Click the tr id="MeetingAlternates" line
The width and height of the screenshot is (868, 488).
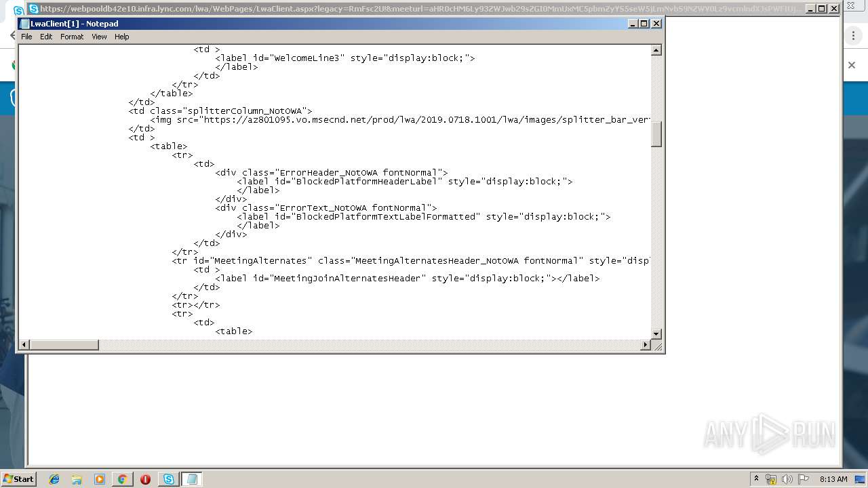(x=411, y=261)
